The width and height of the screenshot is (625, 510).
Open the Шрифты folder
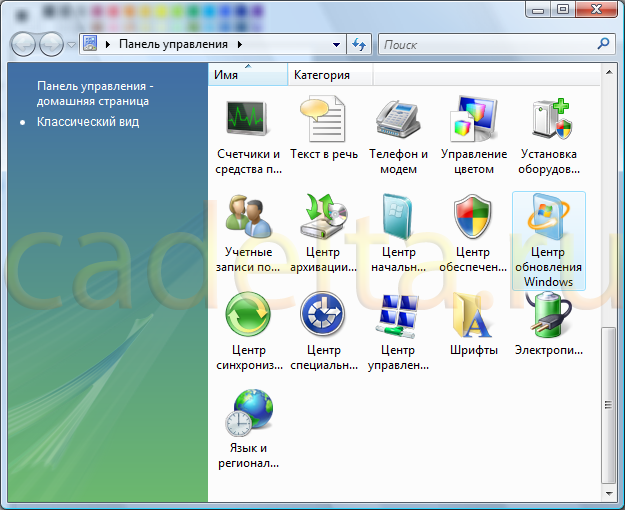tap(474, 325)
